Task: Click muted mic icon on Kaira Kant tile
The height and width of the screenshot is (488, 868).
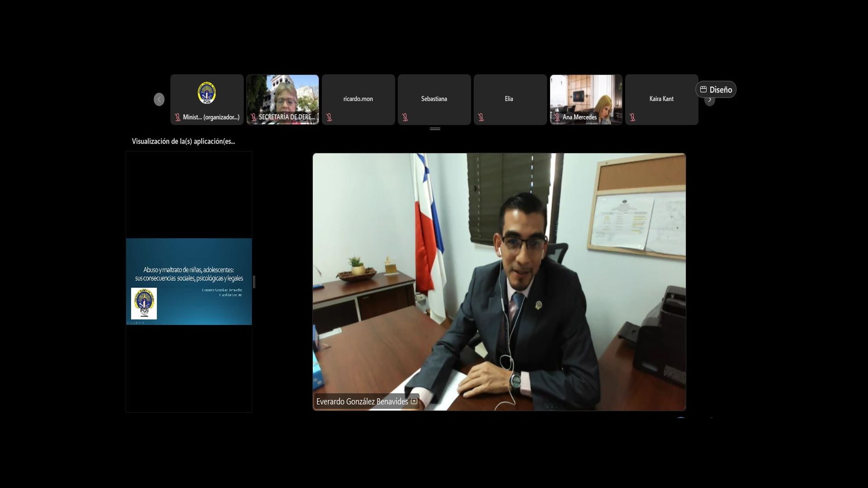Action: (x=632, y=117)
